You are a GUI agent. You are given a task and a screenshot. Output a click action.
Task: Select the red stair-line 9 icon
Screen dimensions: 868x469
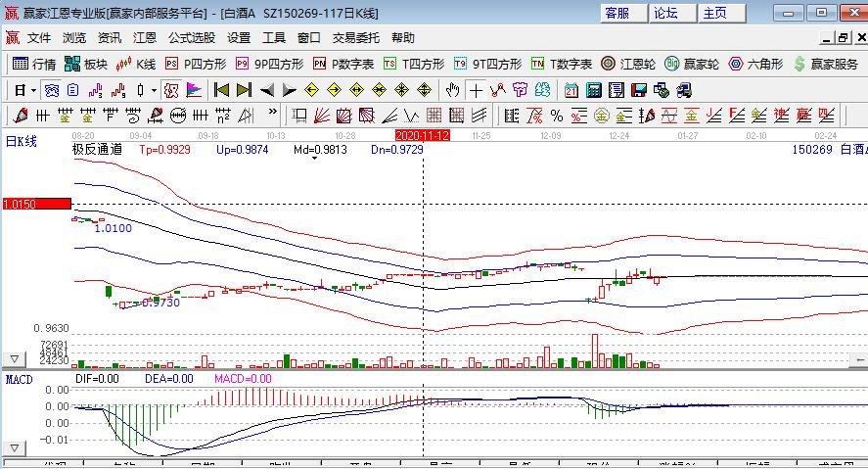click(117, 90)
